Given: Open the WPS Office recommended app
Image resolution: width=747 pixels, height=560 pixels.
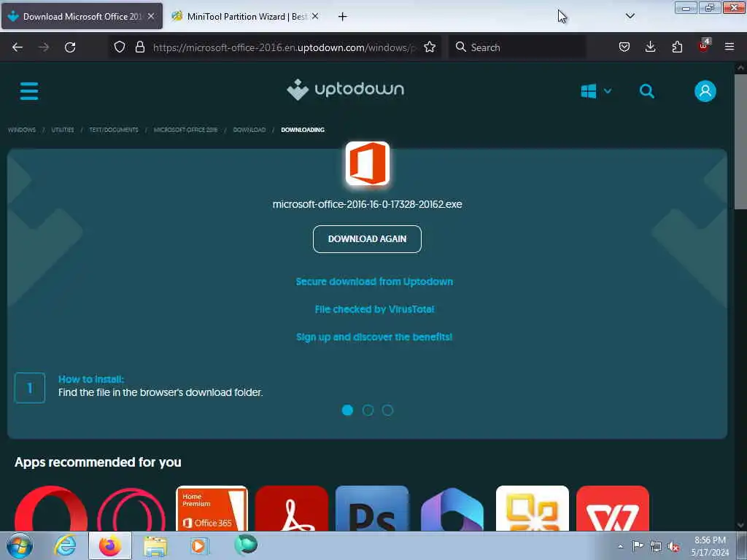Looking at the screenshot, I should click(613, 508).
